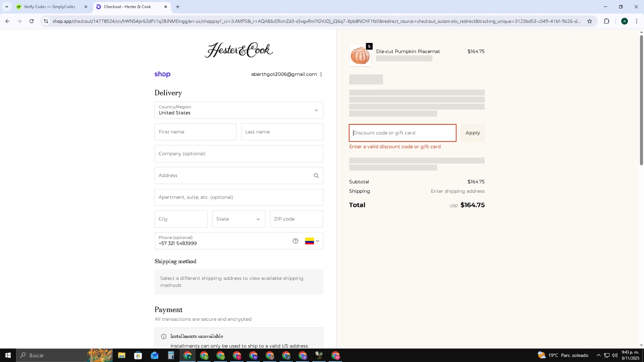Click the Discount code or gift card field
Screen dimensions: 644x362
(x=403, y=133)
